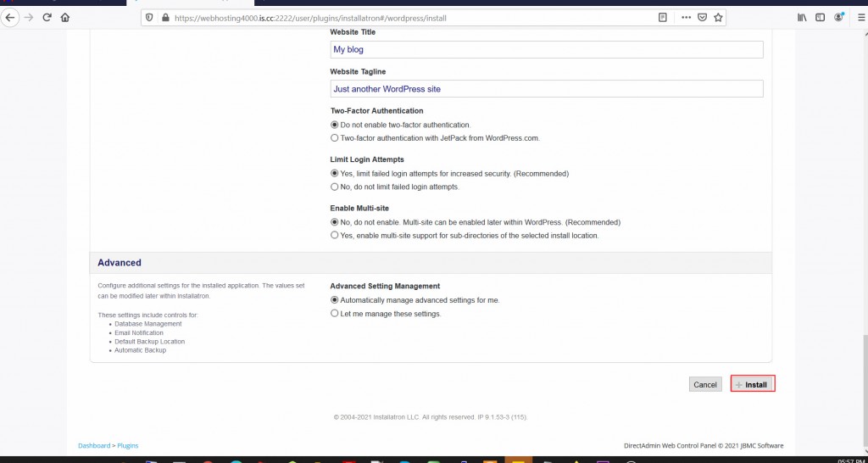
Task: Select Yes, enable multi-site support
Action: (x=334, y=236)
